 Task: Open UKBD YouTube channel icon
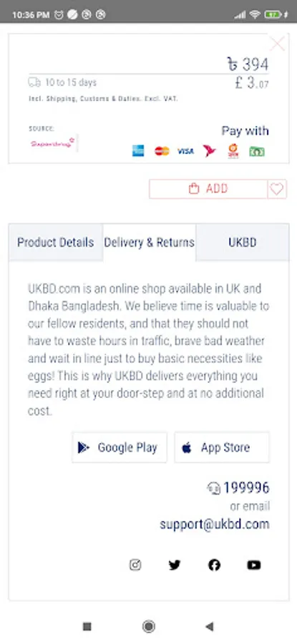[254, 565]
